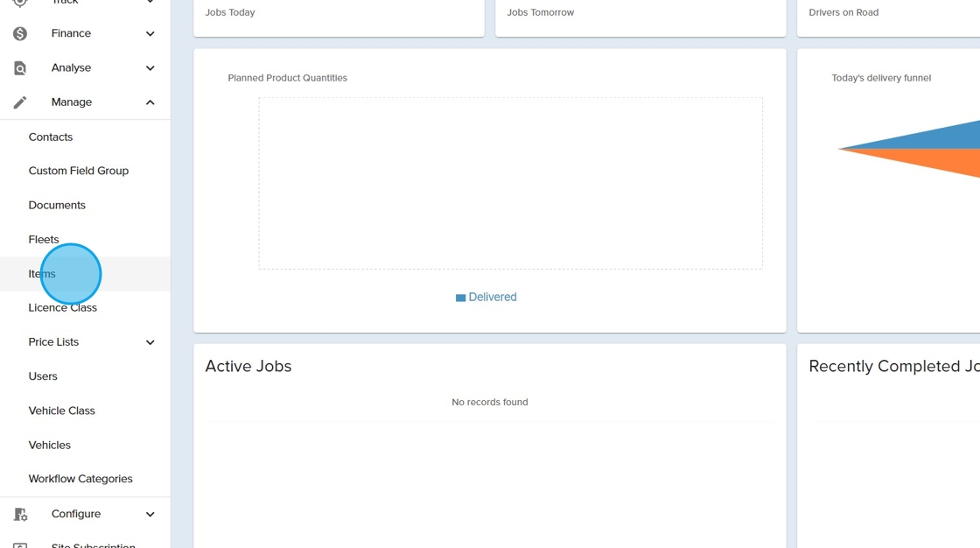
Task: Open Licence Class page
Action: click(x=62, y=308)
